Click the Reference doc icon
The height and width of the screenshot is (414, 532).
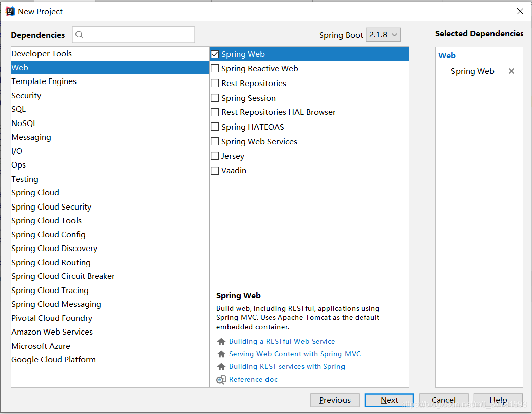tap(221, 380)
